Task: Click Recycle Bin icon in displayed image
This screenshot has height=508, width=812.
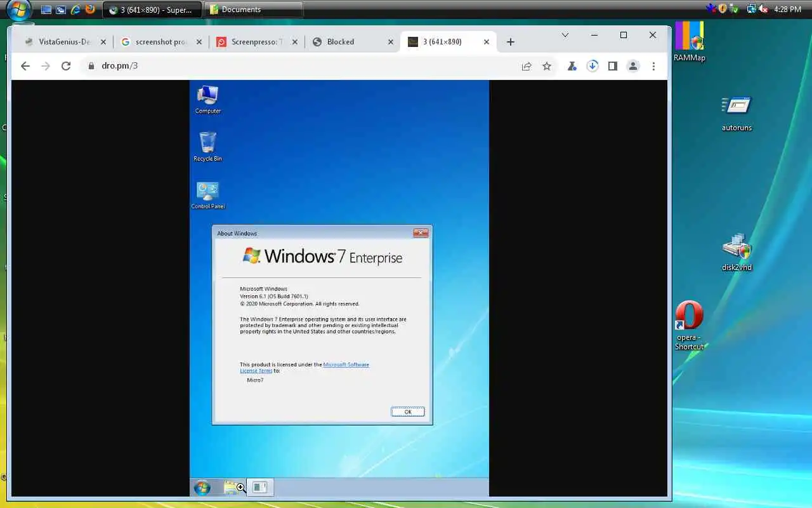Action: 208,147
